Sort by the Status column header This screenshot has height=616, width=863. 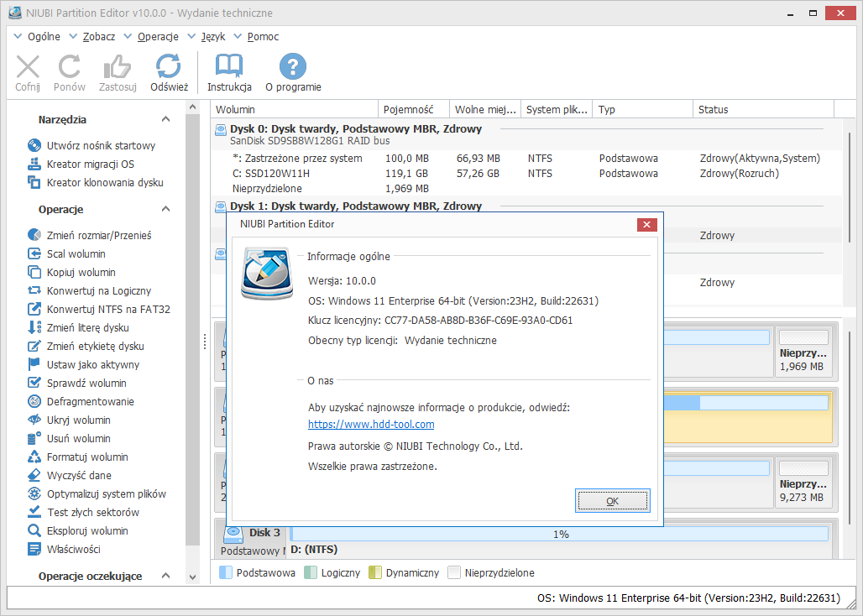763,109
